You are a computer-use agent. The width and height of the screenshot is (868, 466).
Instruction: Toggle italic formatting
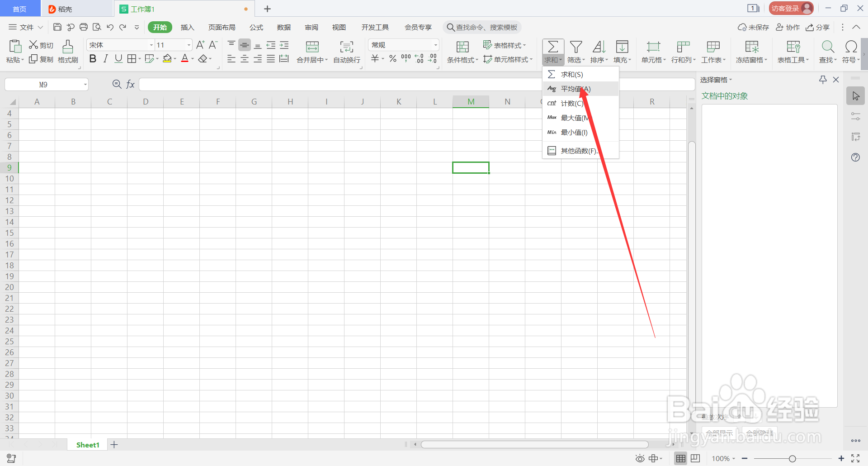[x=105, y=58]
